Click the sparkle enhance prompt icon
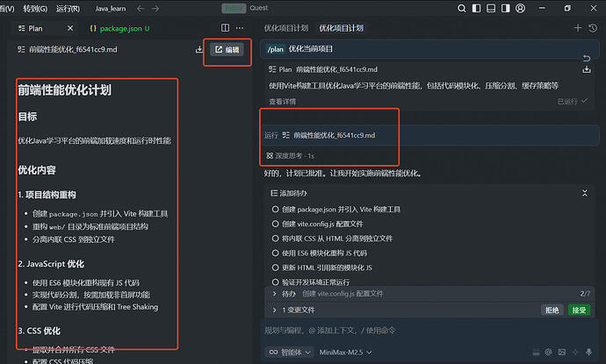 click(x=575, y=352)
